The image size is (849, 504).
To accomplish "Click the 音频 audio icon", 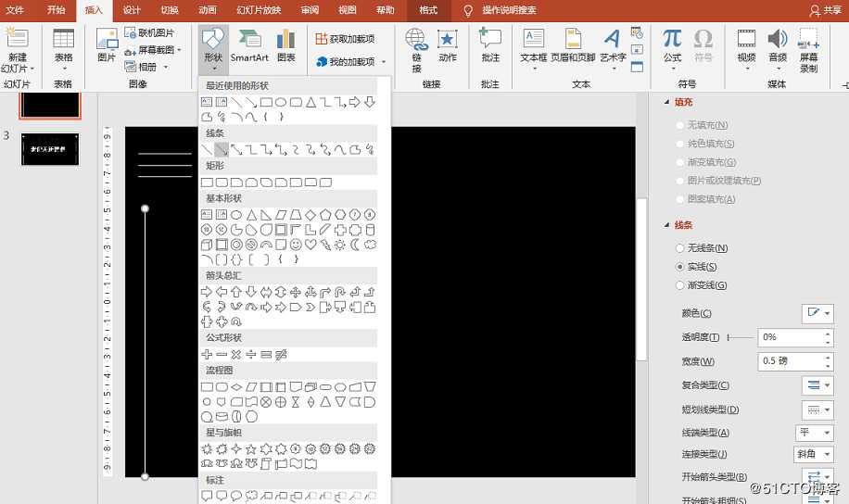I will pos(778,50).
